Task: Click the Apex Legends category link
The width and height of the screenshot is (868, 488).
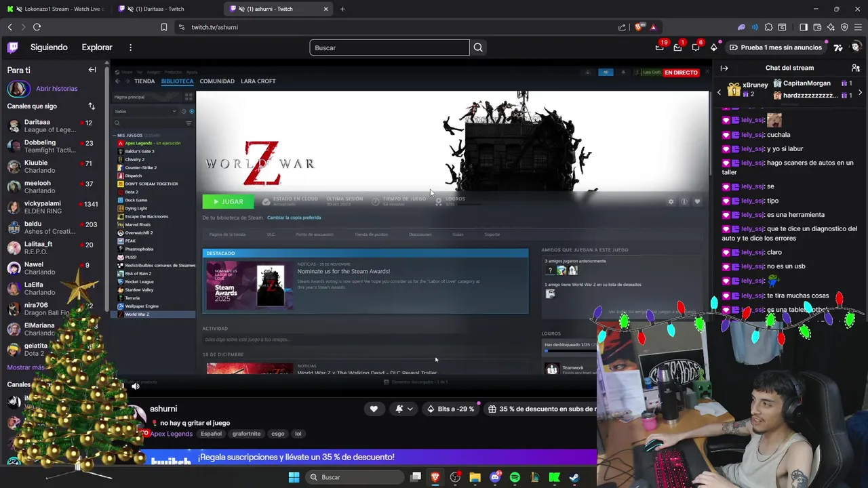Action: (x=172, y=434)
